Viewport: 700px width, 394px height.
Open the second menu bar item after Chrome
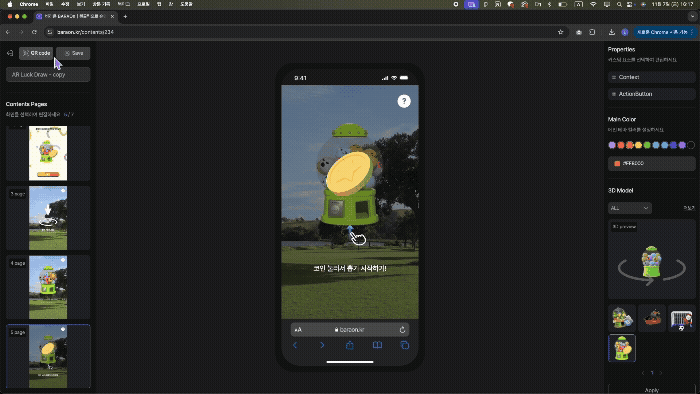coord(65,4)
